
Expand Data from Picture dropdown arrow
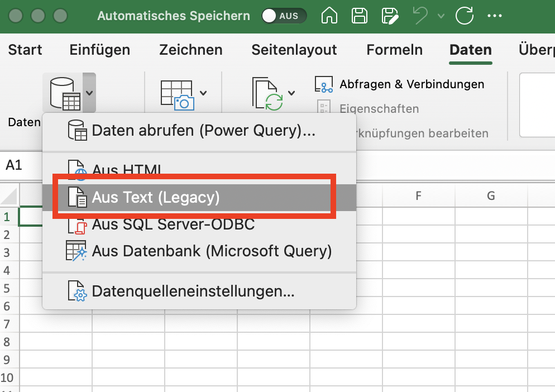coord(203,93)
